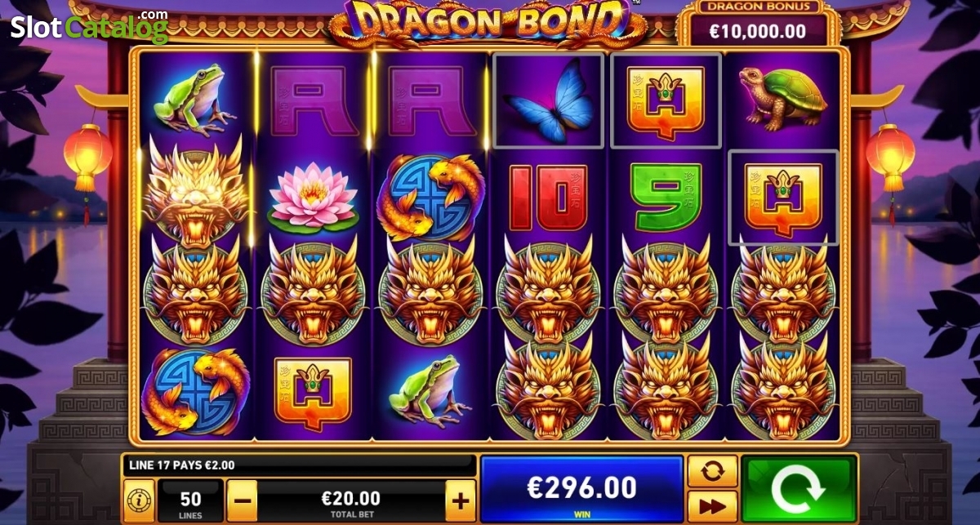Spin the reels with the green button

pyautogui.click(x=799, y=489)
